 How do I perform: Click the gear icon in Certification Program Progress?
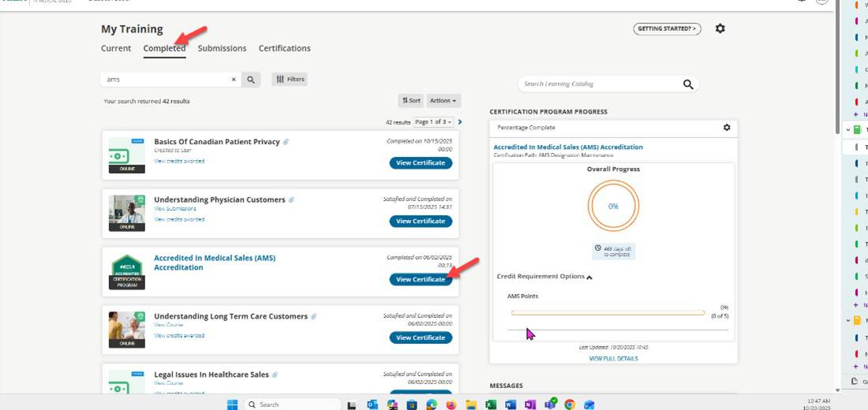pyautogui.click(x=727, y=128)
